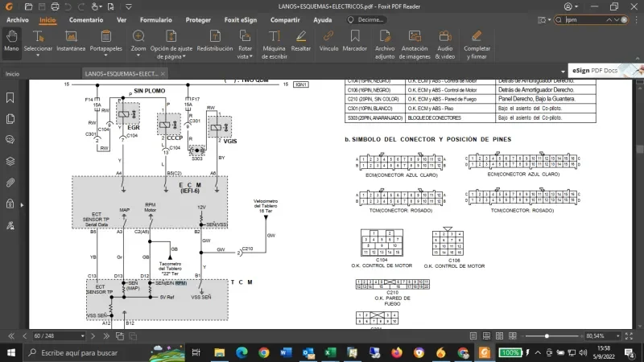The height and width of the screenshot is (362, 644).
Task: Insert a Vínculo link
Action: click(328, 41)
